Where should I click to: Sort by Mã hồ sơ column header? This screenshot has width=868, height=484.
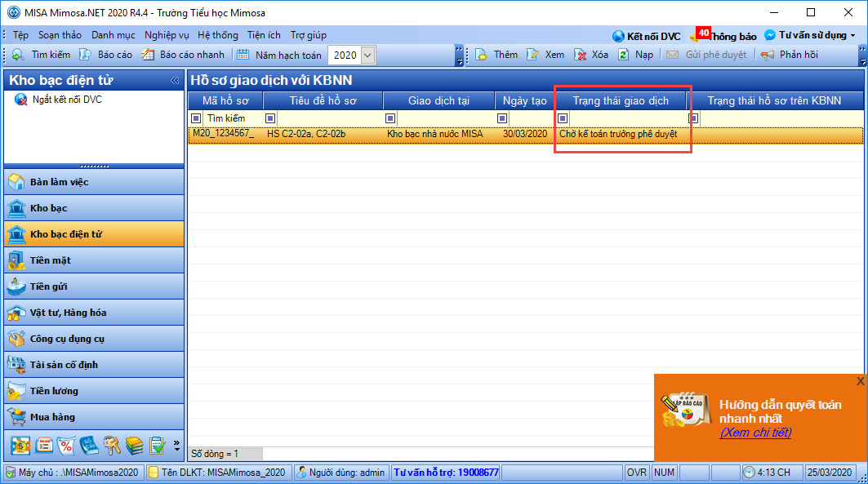(x=225, y=100)
